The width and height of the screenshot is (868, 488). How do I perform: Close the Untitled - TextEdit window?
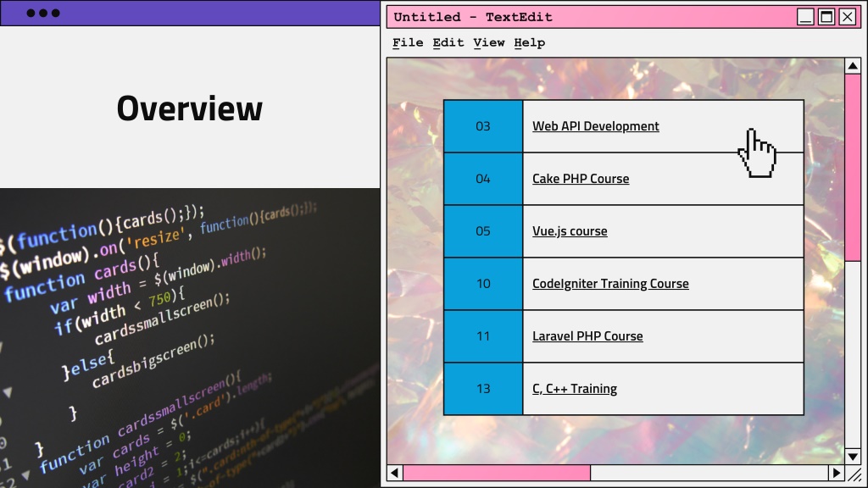click(848, 17)
